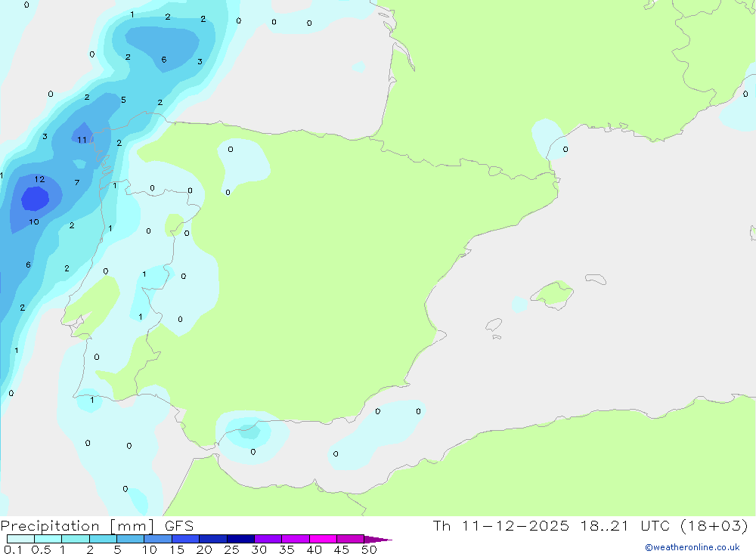Click the '0.5' legend scale label

(x=41, y=549)
